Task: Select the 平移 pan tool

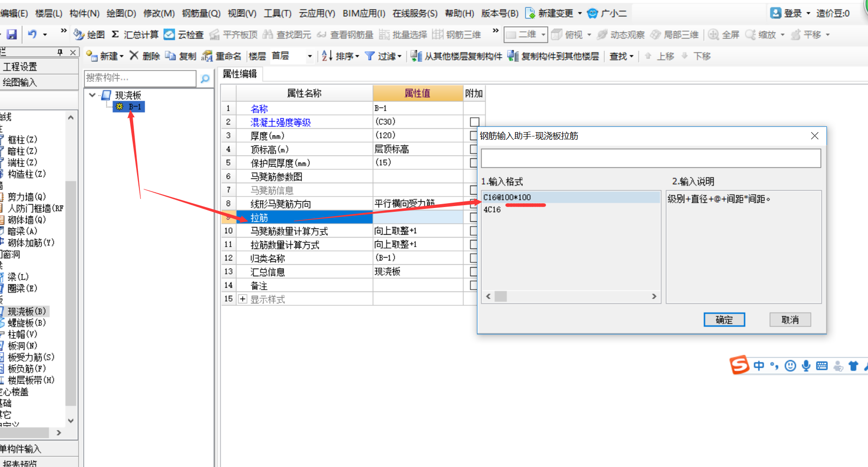Action: tap(806, 34)
